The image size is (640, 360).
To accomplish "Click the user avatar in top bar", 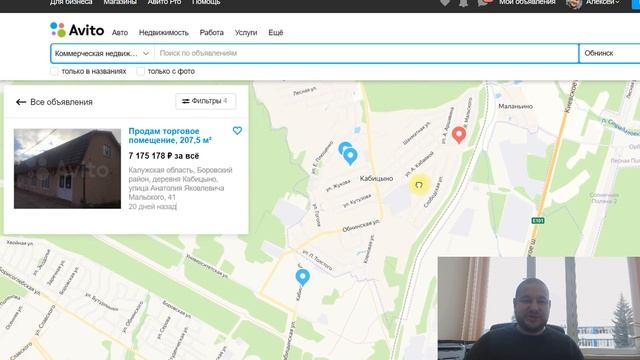I will pos(573,3).
